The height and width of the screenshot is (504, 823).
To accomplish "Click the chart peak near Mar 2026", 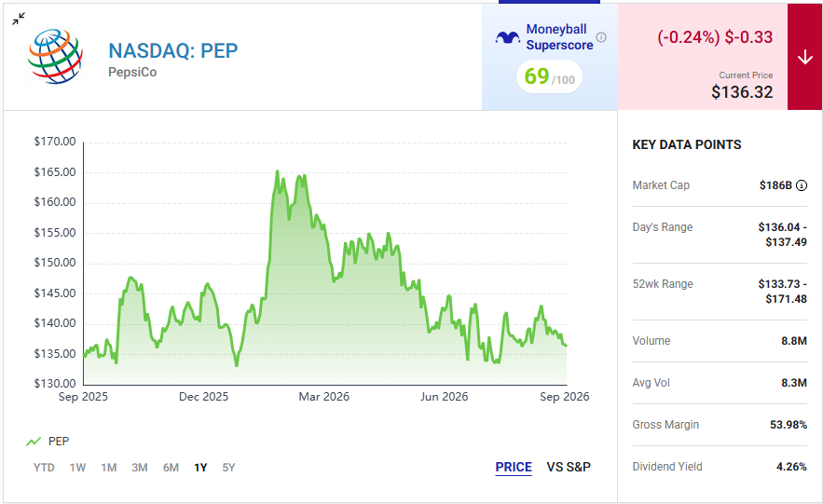I will pos(277,171).
